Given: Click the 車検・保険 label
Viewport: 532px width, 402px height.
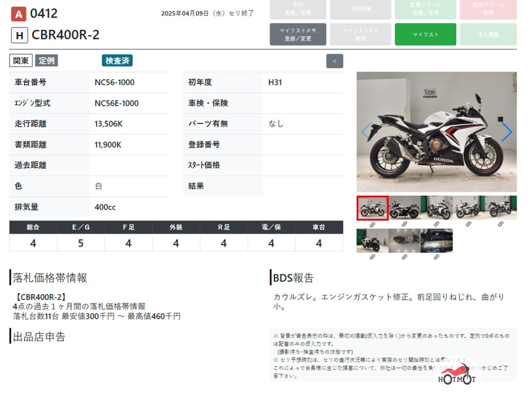Looking at the screenshot, I should click(208, 103).
